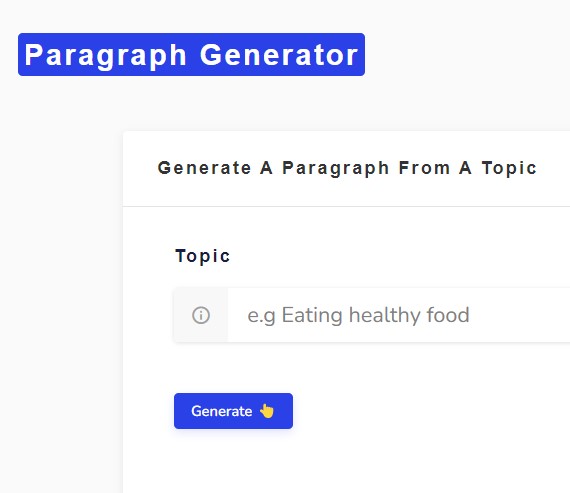
Task: Click the divider line under the card heading
Action: [x=346, y=206]
